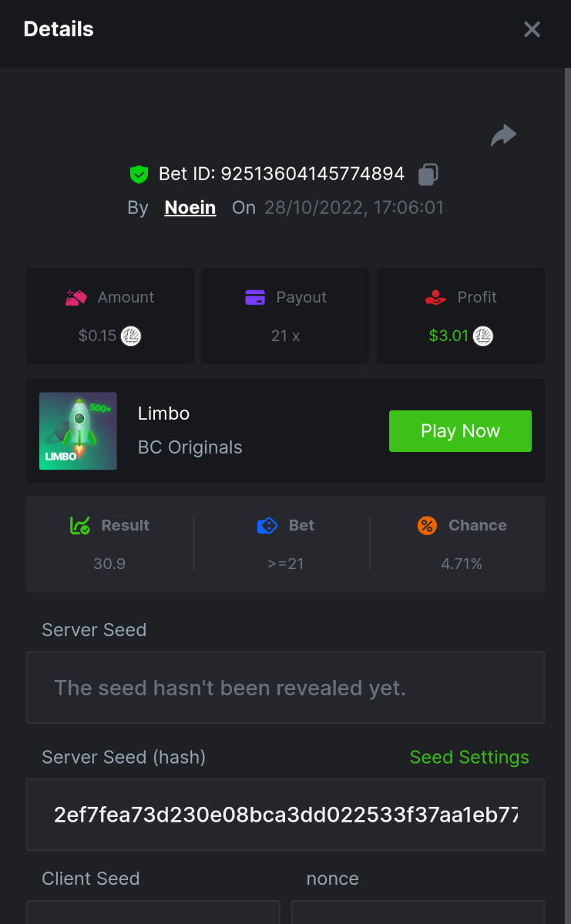
Task: Click the Profit coin icon
Action: [483, 336]
